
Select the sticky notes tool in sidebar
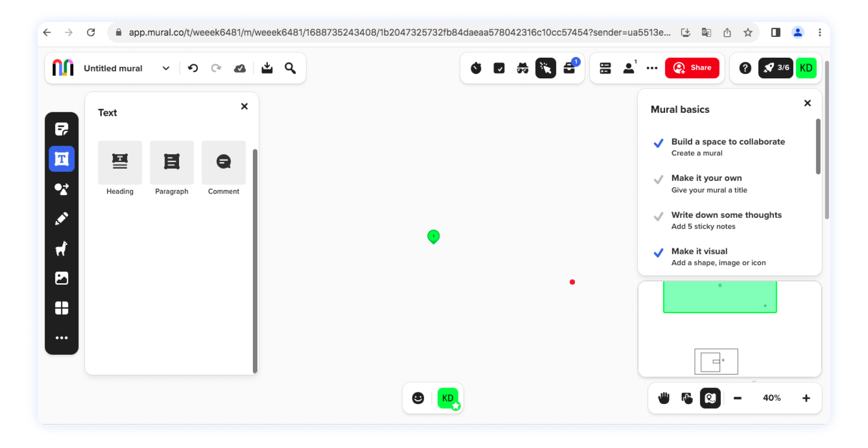tap(61, 129)
